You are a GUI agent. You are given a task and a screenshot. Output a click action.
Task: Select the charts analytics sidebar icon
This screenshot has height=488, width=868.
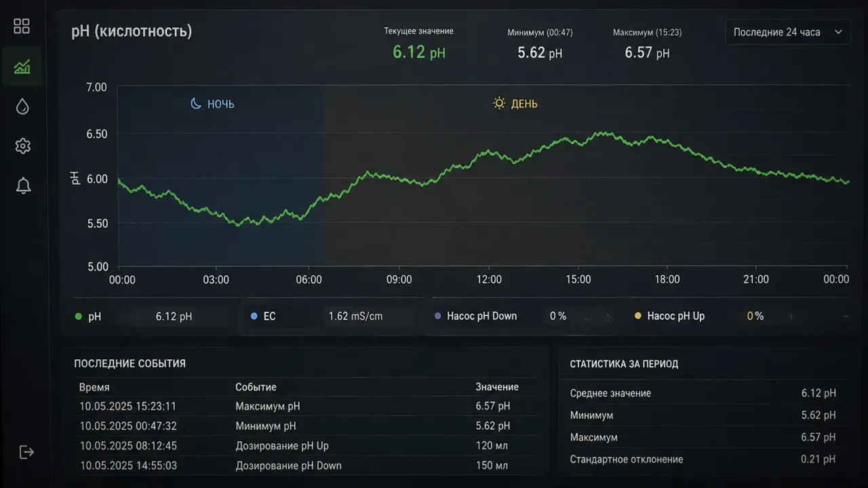[22, 66]
